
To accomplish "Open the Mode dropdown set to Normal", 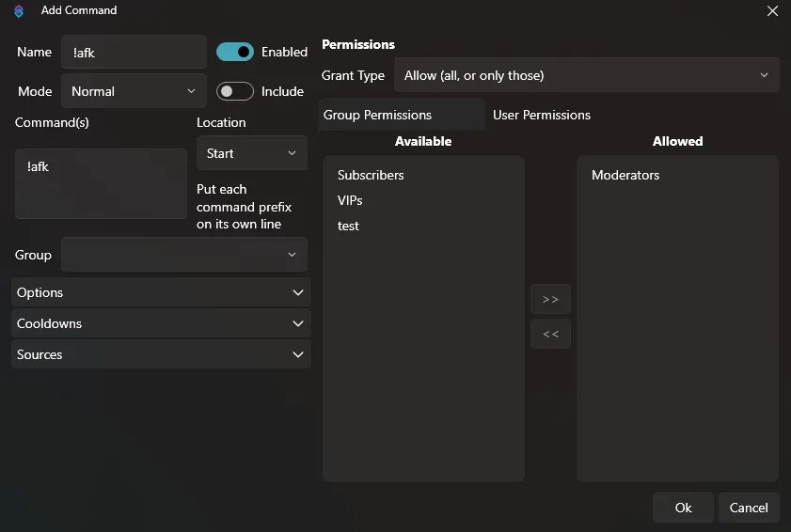I will 134,91.
